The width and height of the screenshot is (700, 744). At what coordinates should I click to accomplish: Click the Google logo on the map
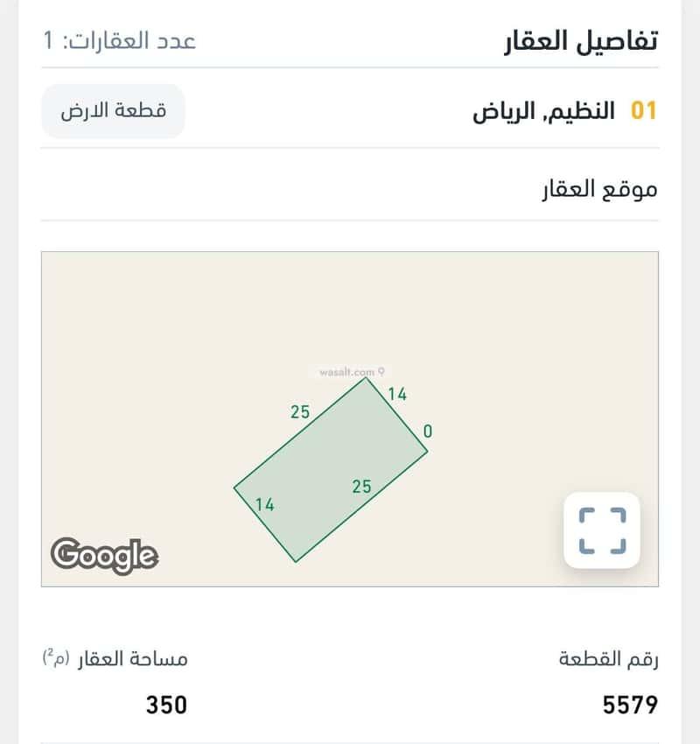coord(104,555)
